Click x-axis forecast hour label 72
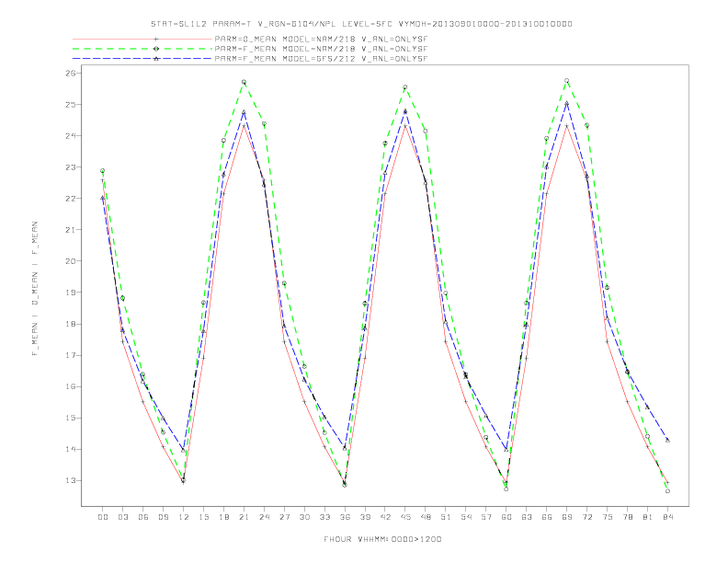 (587, 517)
